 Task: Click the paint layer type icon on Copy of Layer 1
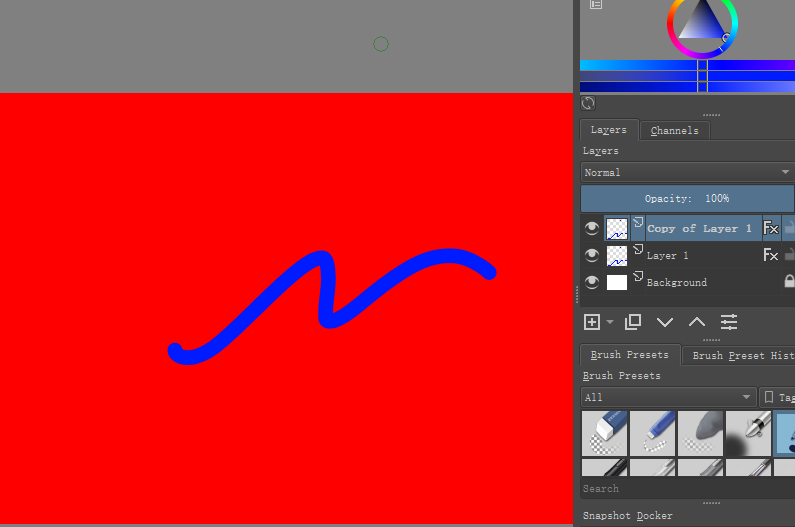point(638,222)
